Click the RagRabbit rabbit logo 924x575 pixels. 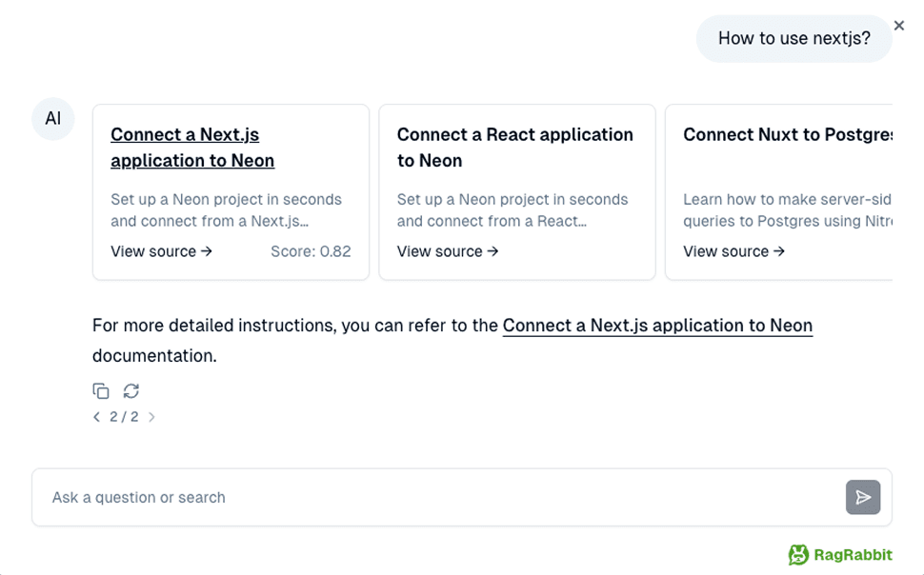click(x=798, y=554)
